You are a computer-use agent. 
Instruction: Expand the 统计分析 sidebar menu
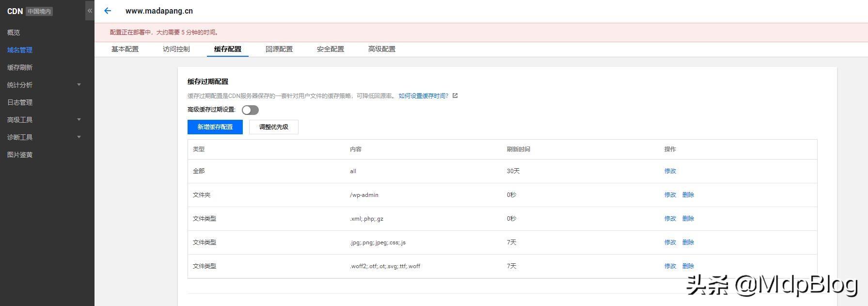45,85
